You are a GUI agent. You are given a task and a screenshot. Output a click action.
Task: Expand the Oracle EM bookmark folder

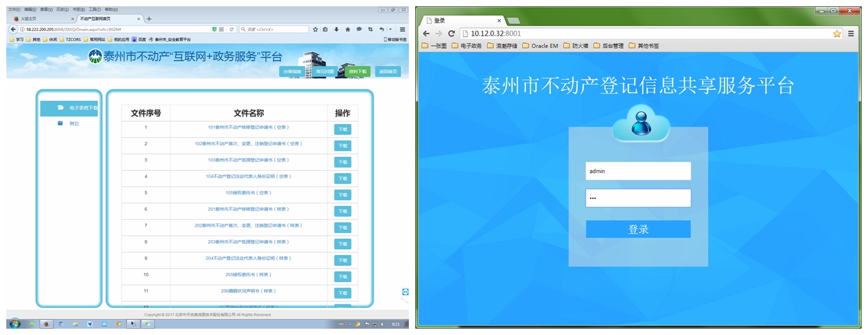click(540, 46)
